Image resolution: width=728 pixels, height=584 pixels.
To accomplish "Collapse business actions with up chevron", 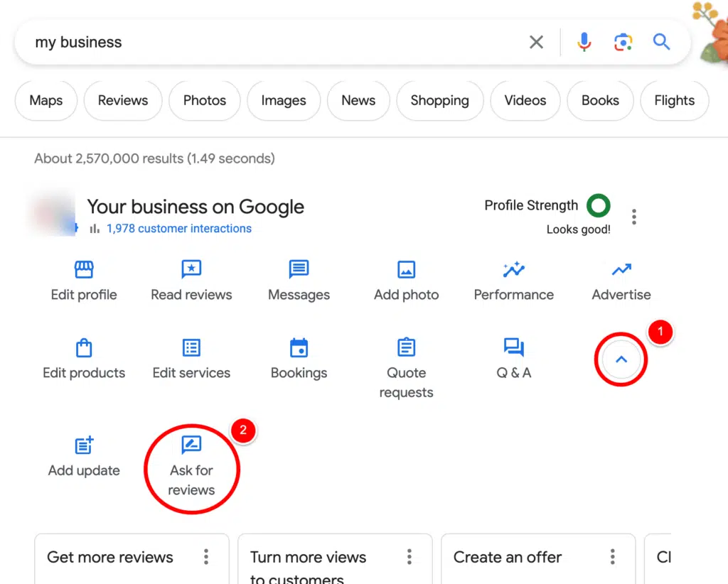I will pyautogui.click(x=621, y=359).
